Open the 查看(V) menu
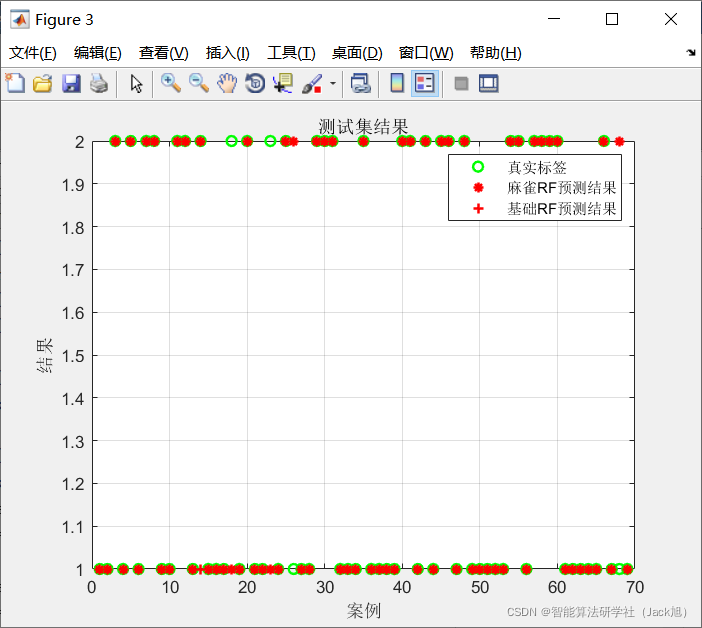 (163, 53)
